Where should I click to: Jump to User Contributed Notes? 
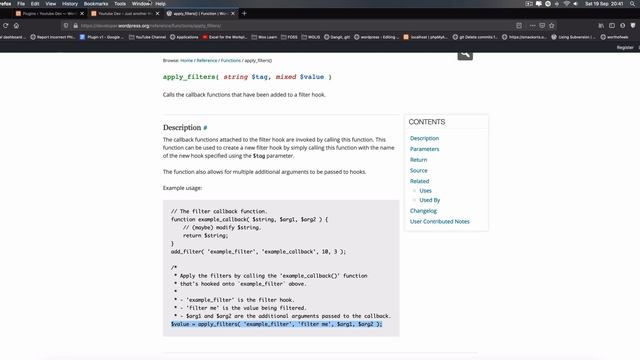[440, 221]
